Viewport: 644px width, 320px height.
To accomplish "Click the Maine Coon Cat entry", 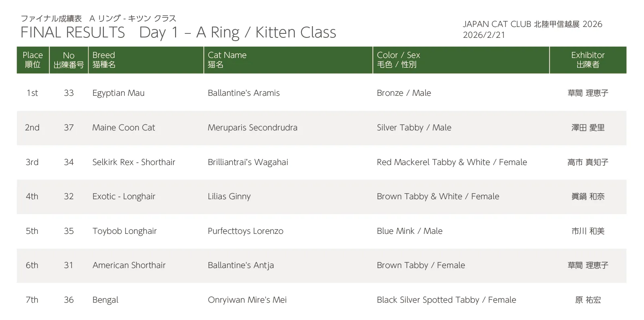I will (124, 128).
